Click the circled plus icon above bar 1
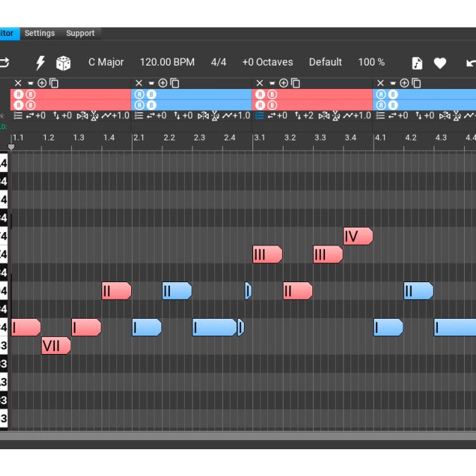 point(42,83)
